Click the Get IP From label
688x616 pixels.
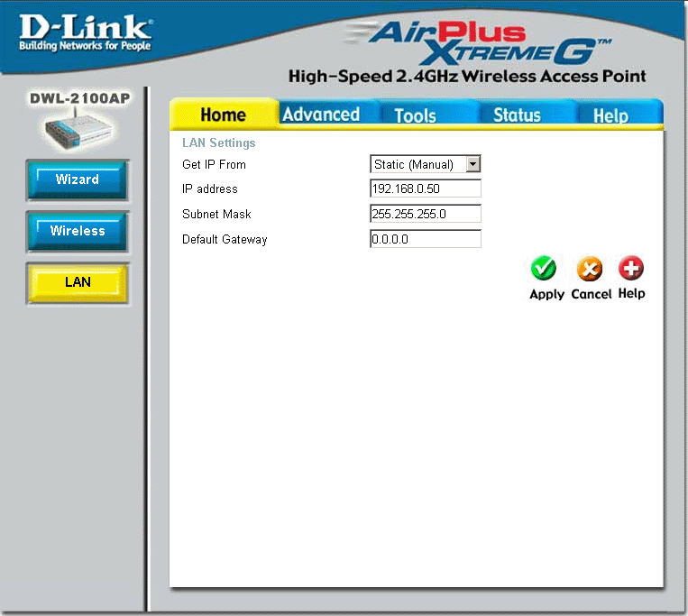(x=214, y=164)
